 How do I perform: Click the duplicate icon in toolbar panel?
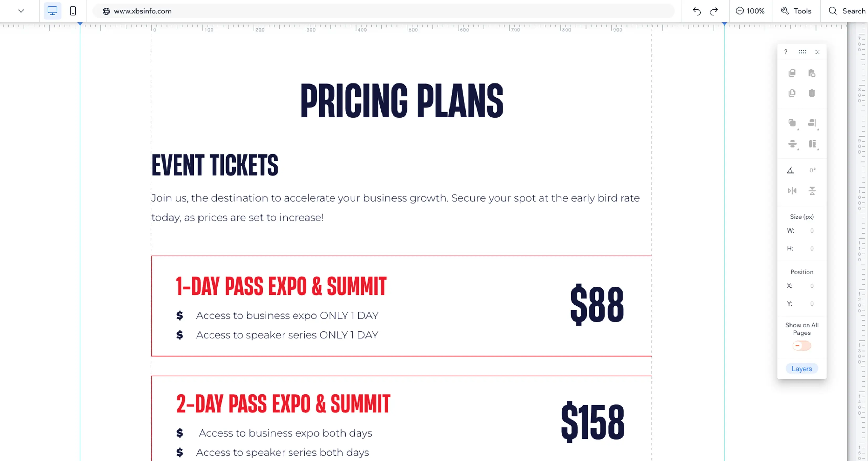pyautogui.click(x=792, y=93)
